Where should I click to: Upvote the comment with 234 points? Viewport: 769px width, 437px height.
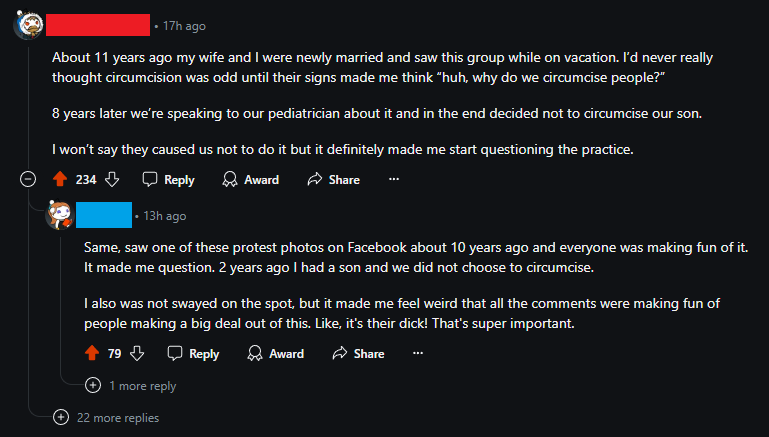[x=60, y=179]
